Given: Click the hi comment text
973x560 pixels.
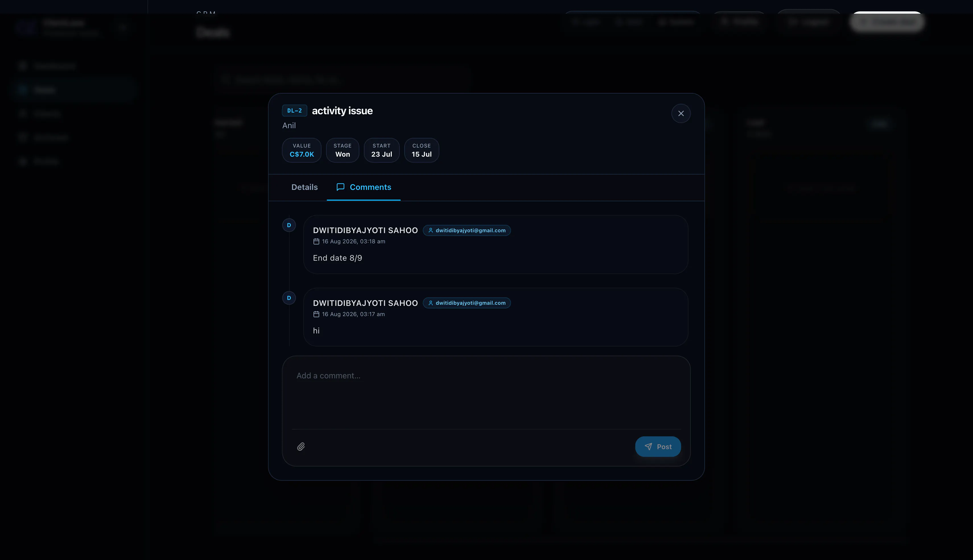Looking at the screenshot, I should tap(316, 331).
